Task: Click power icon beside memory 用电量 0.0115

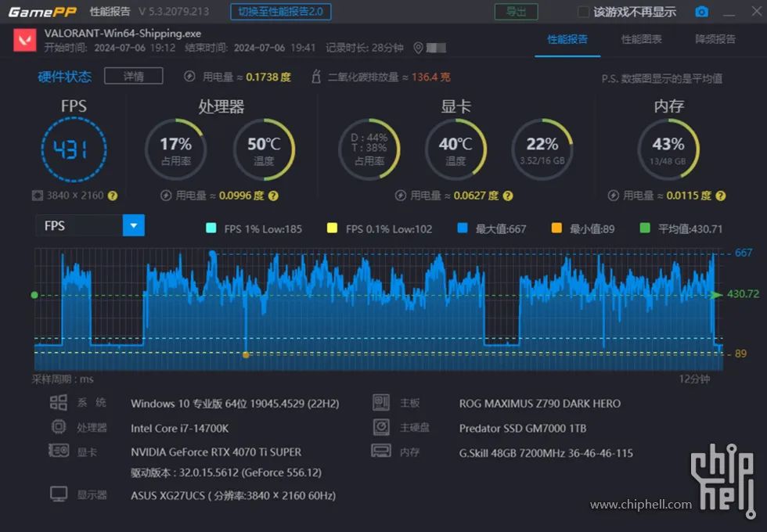Action: pos(614,196)
